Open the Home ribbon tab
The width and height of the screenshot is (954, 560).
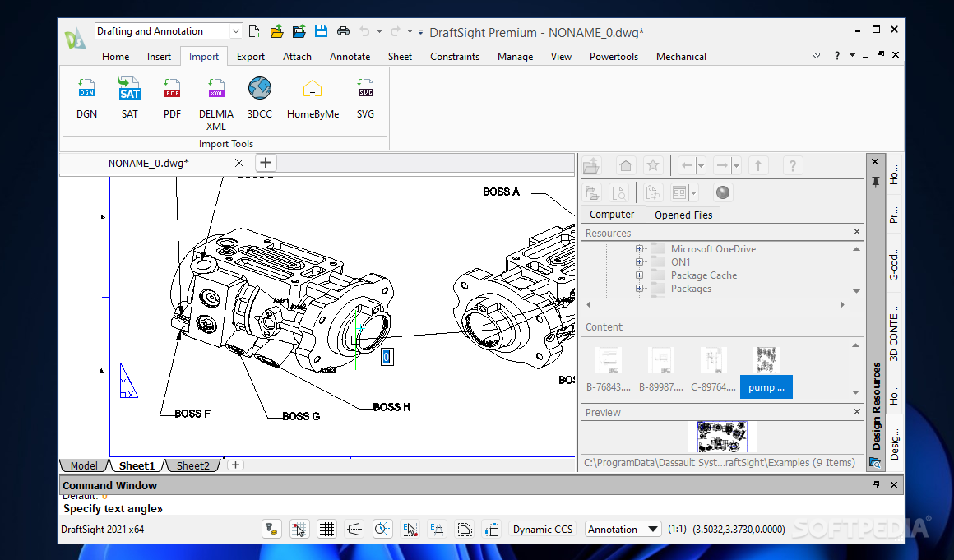coord(116,57)
